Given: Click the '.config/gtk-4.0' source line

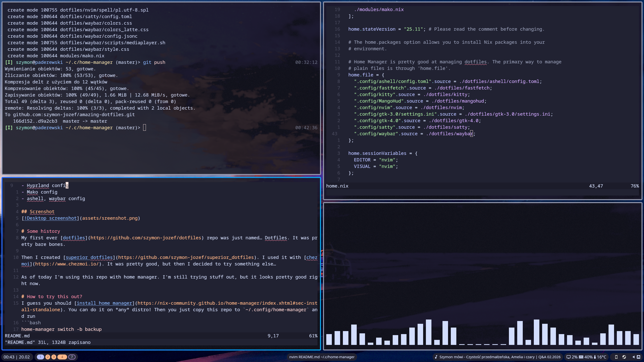Looking at the screenshot, I should (x=418, y=120).
